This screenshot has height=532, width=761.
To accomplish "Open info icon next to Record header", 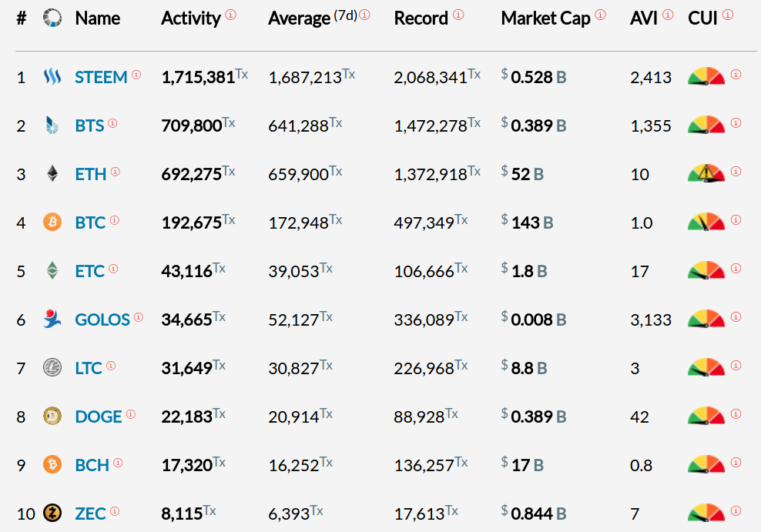I will 458,15.
